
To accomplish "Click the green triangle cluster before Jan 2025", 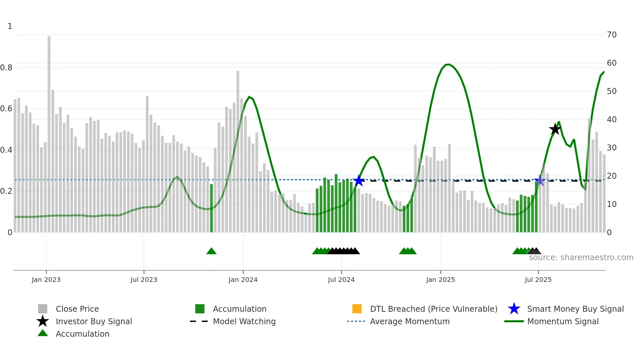I will pyautogui.click(x=407, y=251).
